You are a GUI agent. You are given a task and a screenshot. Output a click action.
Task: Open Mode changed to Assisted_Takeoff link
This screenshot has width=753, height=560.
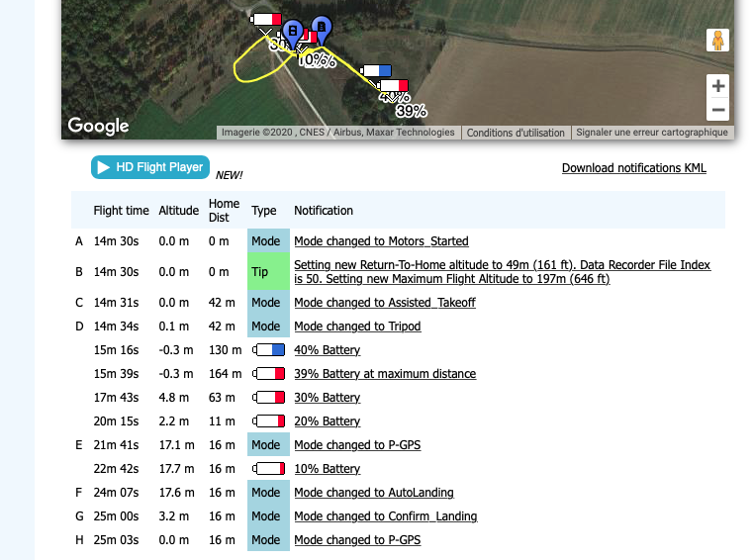(385, 303)
